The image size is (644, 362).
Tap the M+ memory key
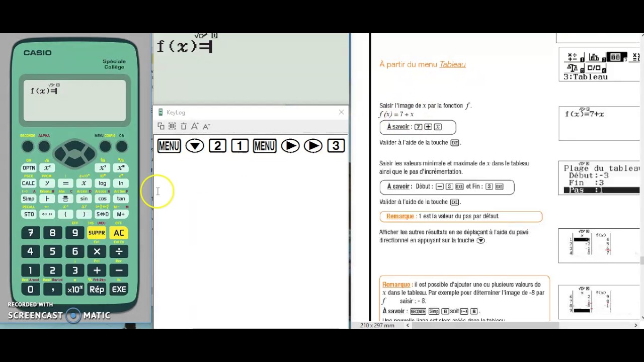pos(121,214)
